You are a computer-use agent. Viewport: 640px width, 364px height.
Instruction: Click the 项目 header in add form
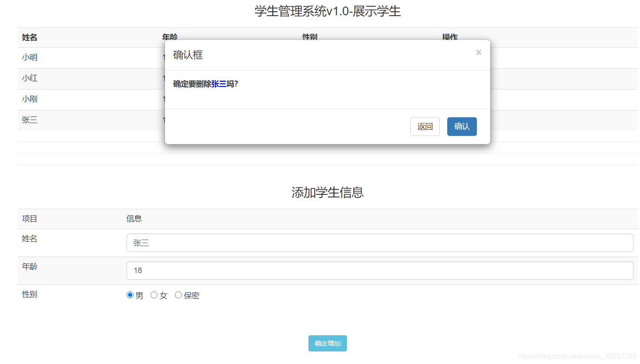(30, 219)
